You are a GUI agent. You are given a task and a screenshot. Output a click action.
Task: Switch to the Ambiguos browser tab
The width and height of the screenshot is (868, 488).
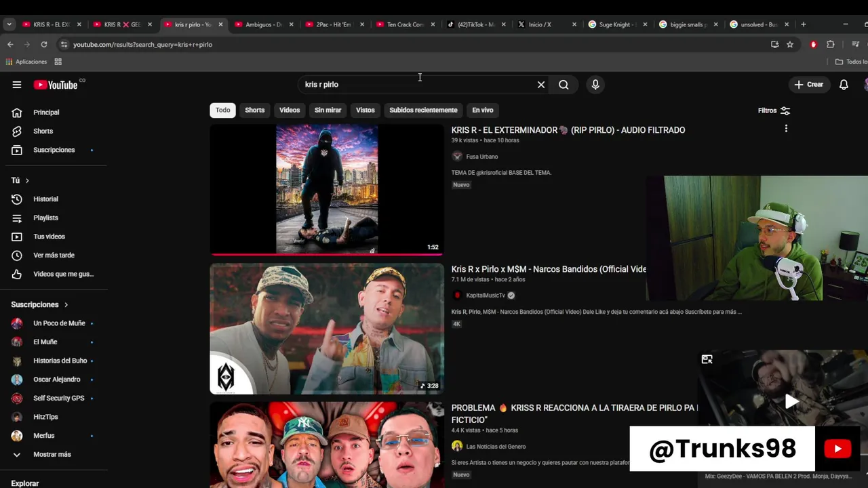click(x=263, y=24)
